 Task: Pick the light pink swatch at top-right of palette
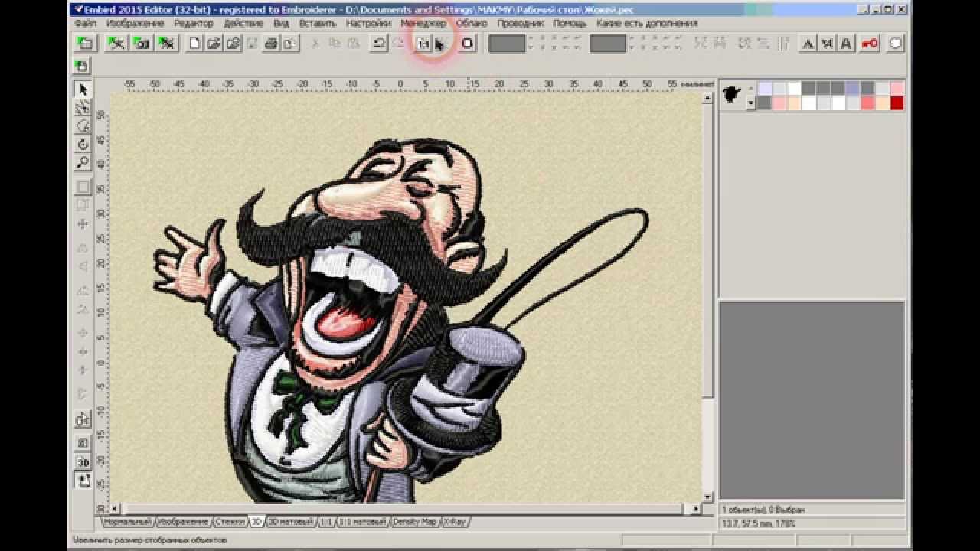tap(897, 89)
